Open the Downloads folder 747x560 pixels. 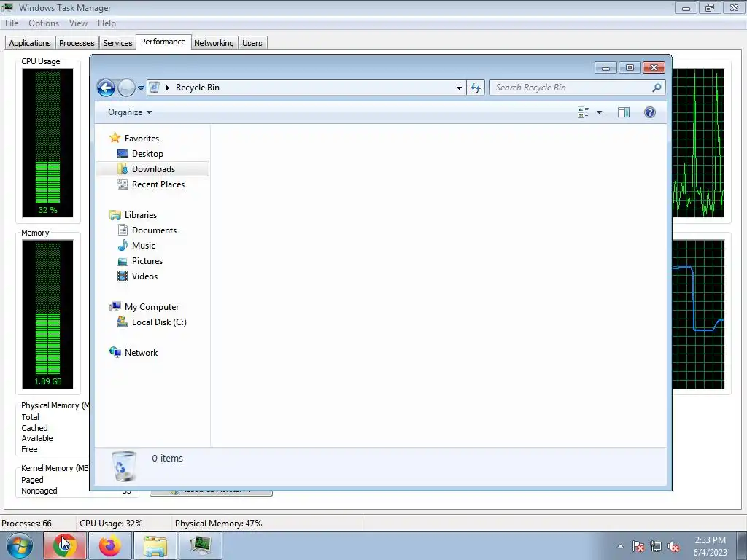pyautogui.click(x=153, y=169)
